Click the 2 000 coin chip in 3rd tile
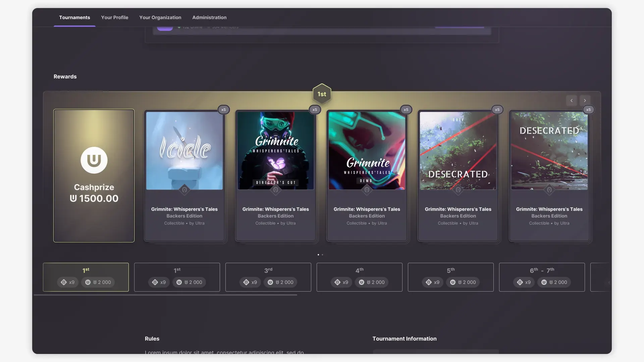 (280, 282)
